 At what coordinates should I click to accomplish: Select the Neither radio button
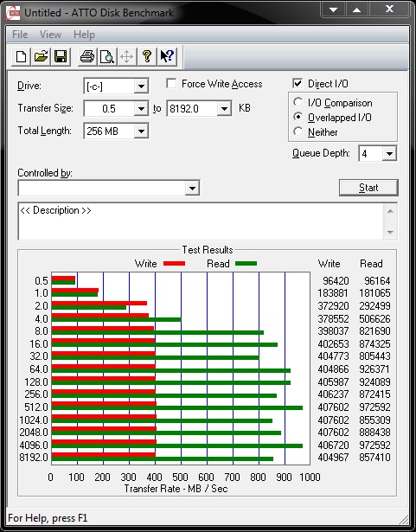coord(298,131)
